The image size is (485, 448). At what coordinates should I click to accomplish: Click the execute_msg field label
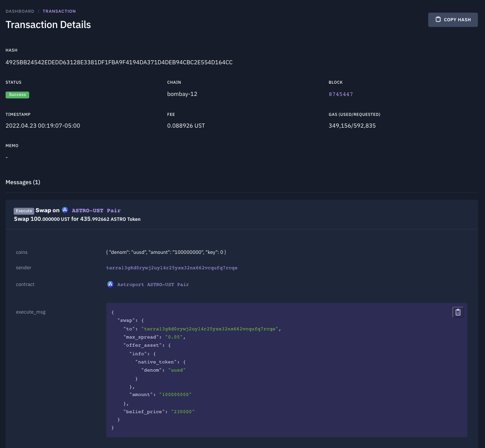point(31,312)
